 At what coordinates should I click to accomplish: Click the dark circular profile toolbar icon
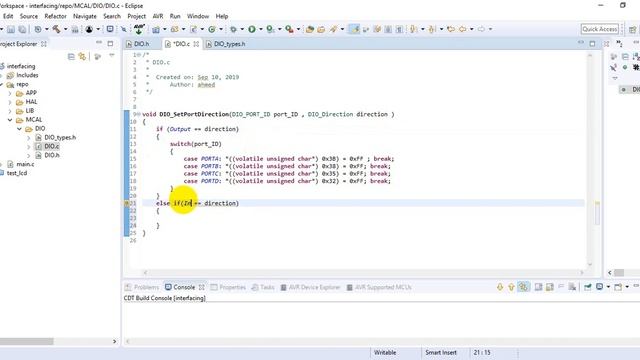click(x=89, y=29)
